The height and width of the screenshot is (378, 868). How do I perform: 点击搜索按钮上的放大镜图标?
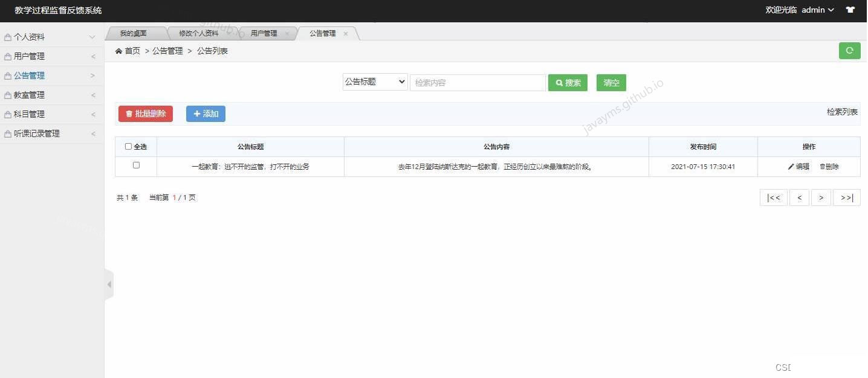(559, 82)
